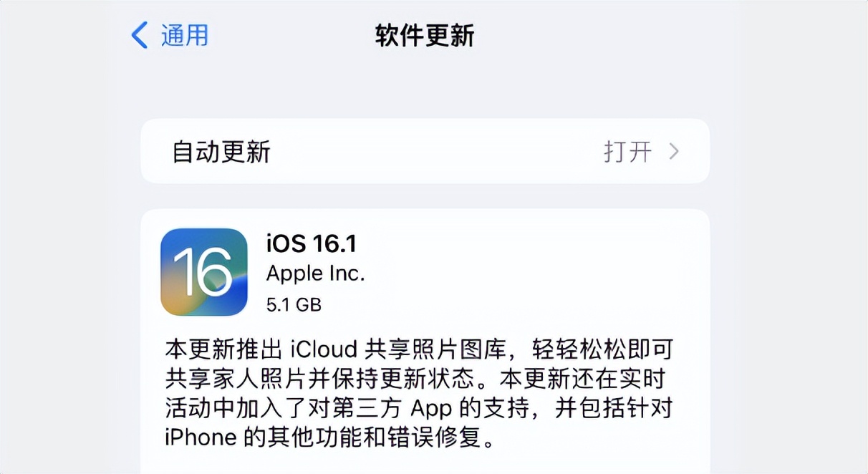Viewport: 868px width, 474px height.
Task: Click the Apple Inc. publisher text
Action: [x=315, y=274]
